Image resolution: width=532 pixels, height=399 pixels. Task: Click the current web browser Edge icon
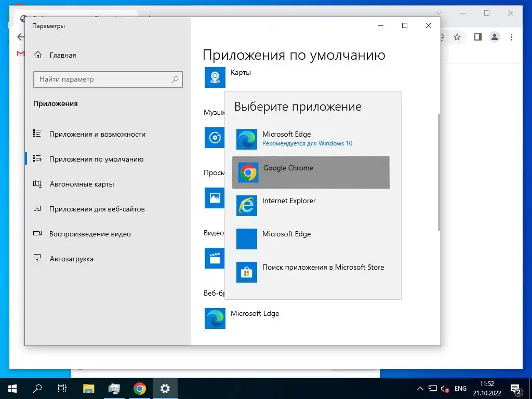point(215,318)
